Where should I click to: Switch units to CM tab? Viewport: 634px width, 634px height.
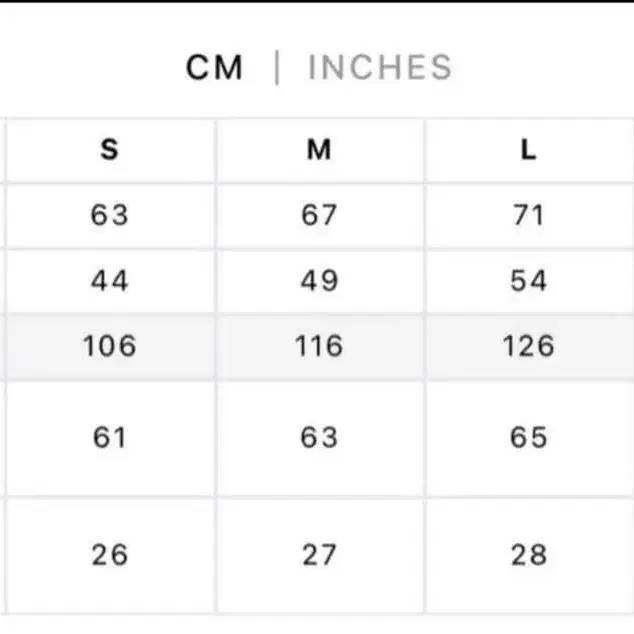[214, 68]
